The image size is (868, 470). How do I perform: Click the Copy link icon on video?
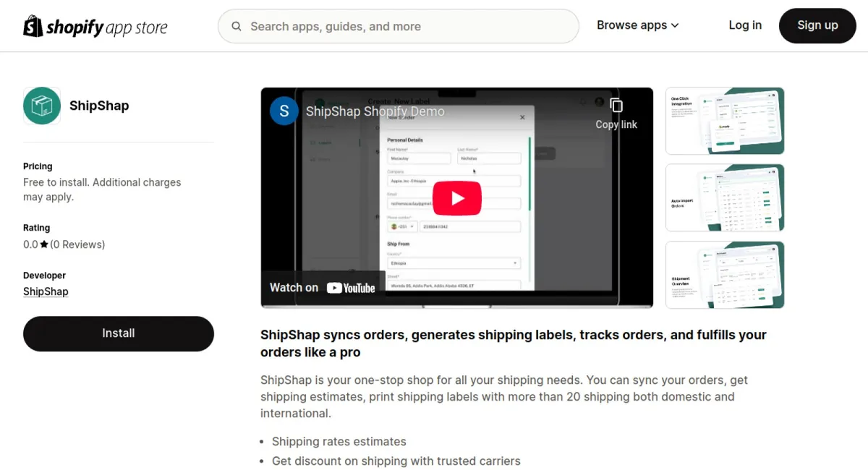pyautogui.click(x=616, y=106)
